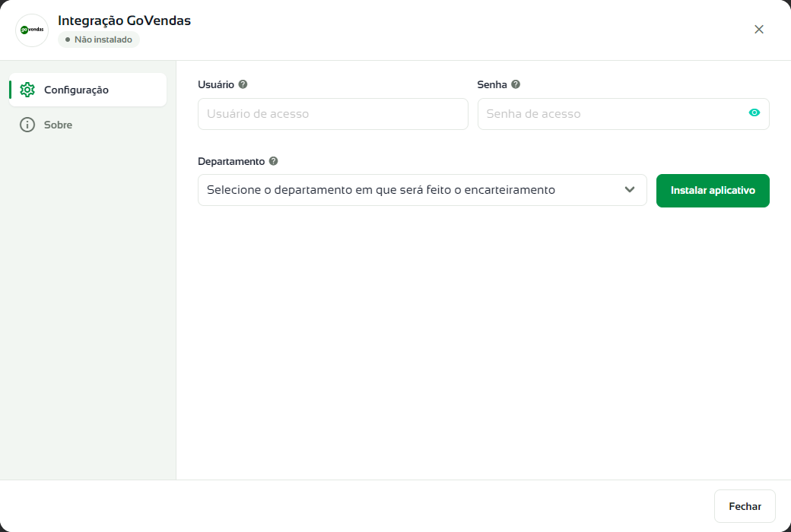
Task: Switch to the Sobre tab
Action: [x=87, y=125]
